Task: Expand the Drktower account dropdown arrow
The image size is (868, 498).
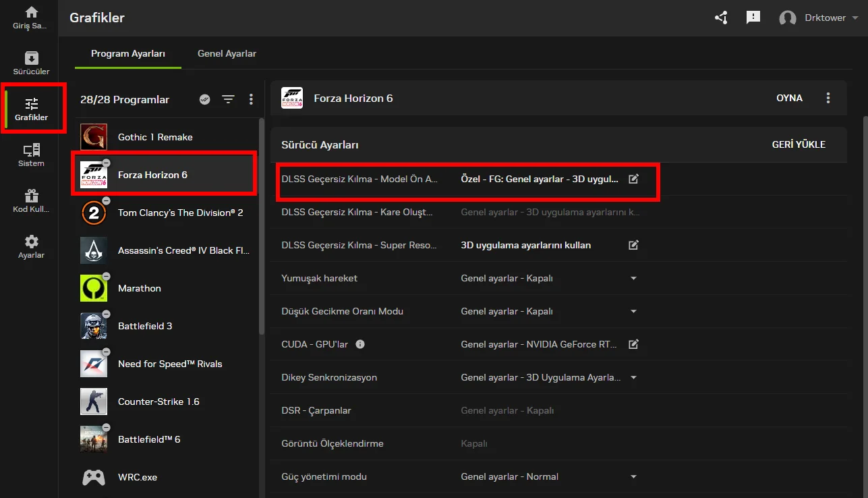Action: (x=855, y=18)
